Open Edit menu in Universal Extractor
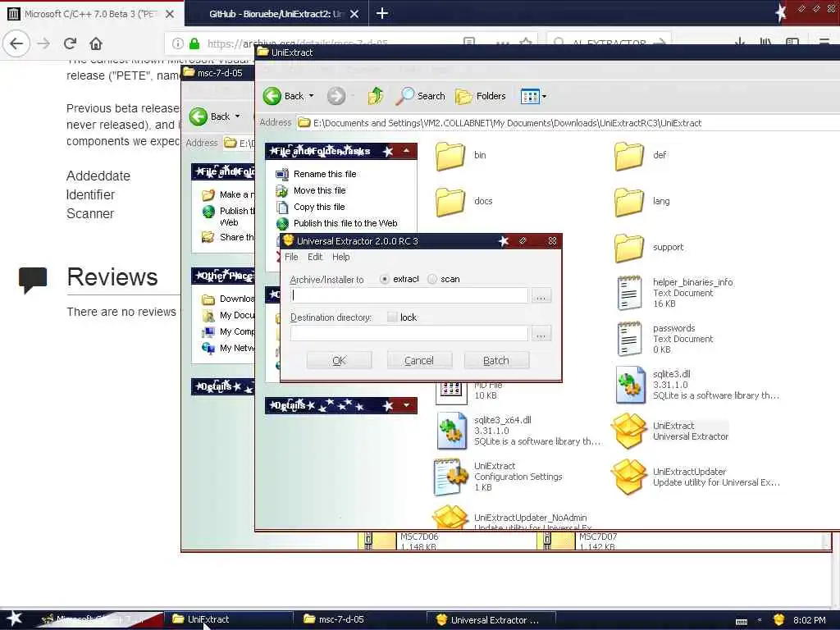 pos(315,257)
